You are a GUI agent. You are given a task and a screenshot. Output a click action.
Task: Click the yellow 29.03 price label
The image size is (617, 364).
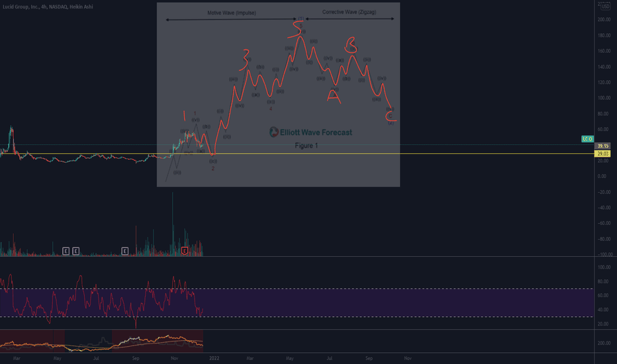coord(602,154)
